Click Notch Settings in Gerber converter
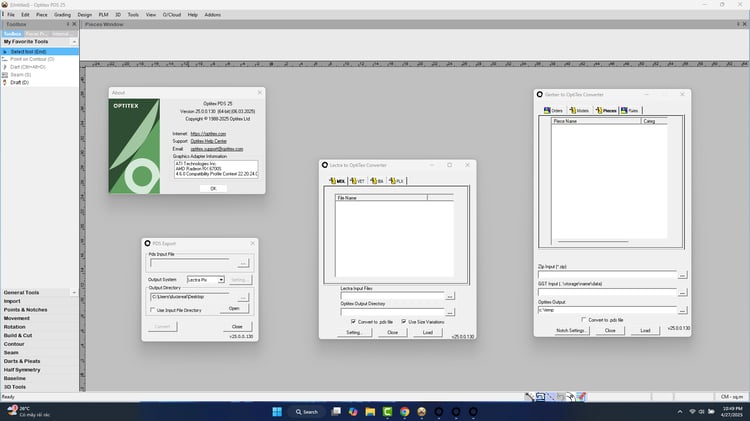The width and height of the screenshot is (750, 421). tap(571, 331)
